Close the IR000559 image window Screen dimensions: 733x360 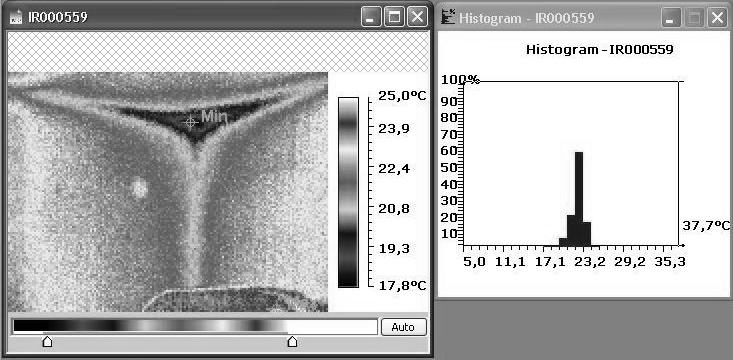417,18
